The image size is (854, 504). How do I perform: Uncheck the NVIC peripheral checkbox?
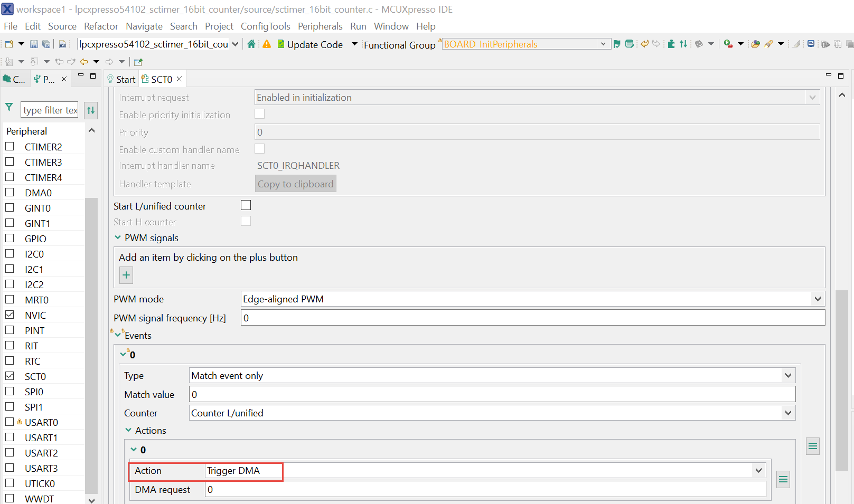pos(10,314)
